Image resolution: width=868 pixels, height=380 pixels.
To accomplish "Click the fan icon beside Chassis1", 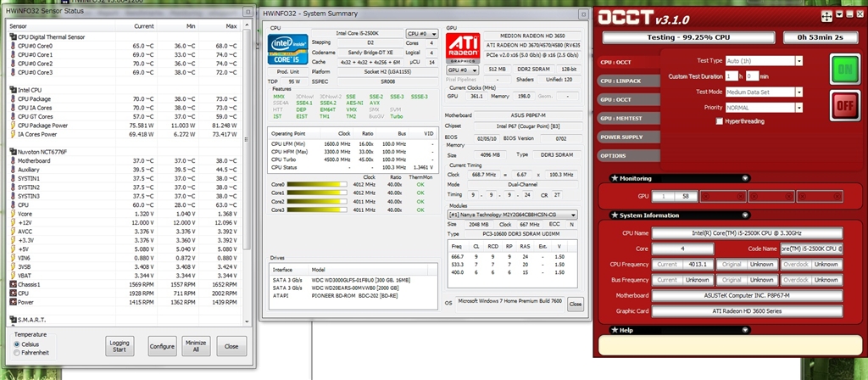I will tap(14, 284).
